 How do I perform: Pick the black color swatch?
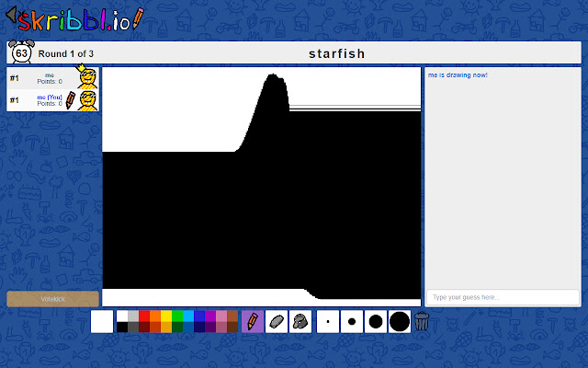122,328
